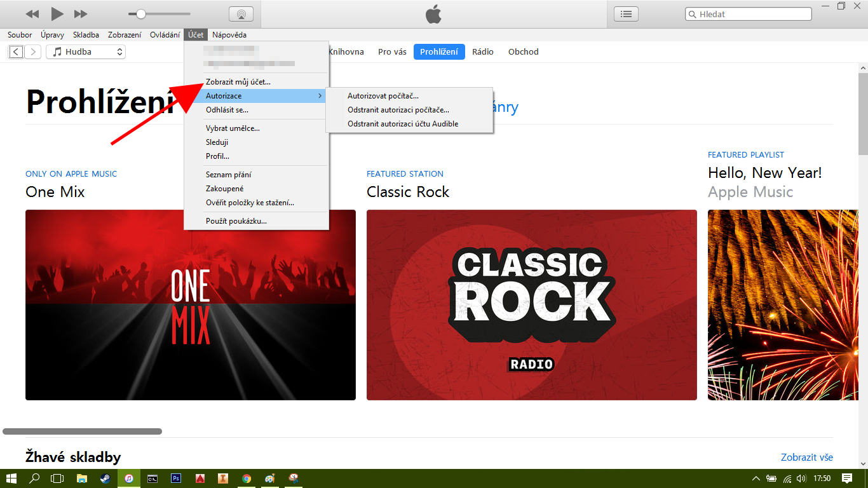The image size is (868, 488).
Task: Click the Zobrazit vše link
Action: coord(807,457)
